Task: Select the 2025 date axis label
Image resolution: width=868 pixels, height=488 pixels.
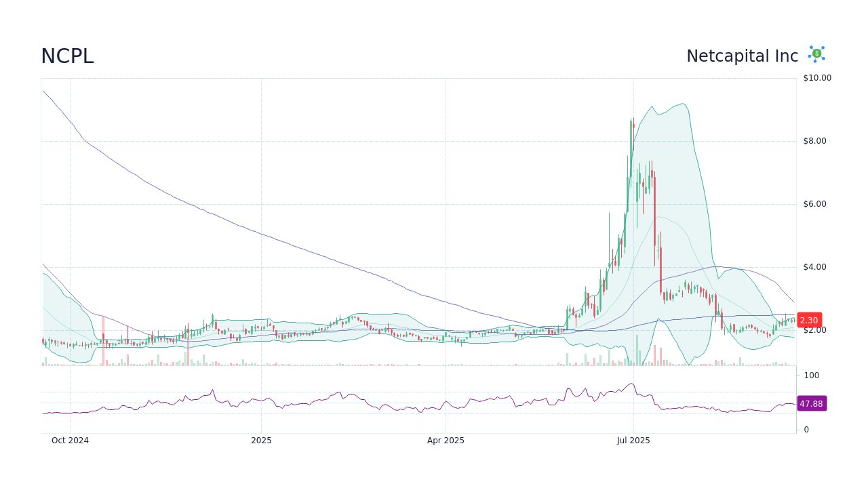Action: (x=262, y=440)
